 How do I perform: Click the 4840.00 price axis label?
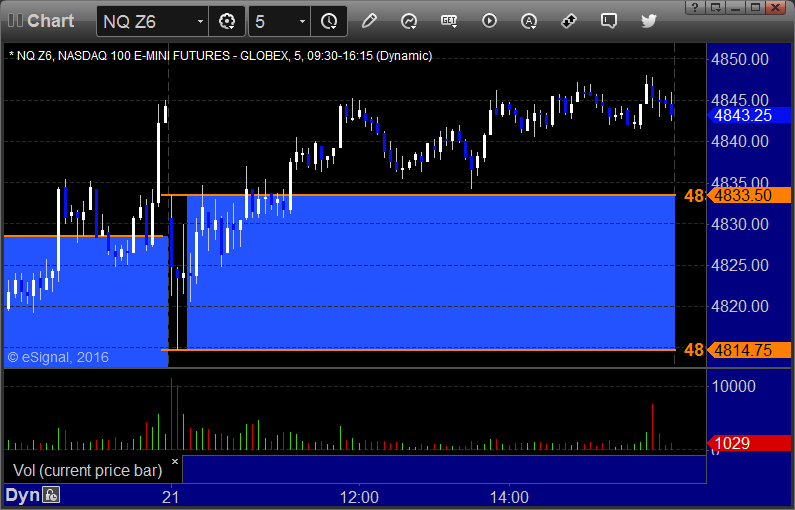coord(740,141)
